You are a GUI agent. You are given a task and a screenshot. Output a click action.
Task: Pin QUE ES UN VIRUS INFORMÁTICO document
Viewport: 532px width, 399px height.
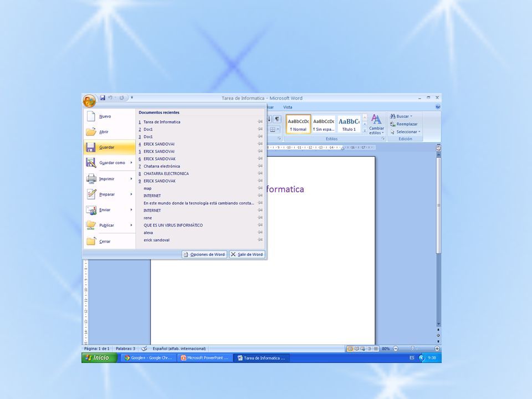tap(260, 225)
